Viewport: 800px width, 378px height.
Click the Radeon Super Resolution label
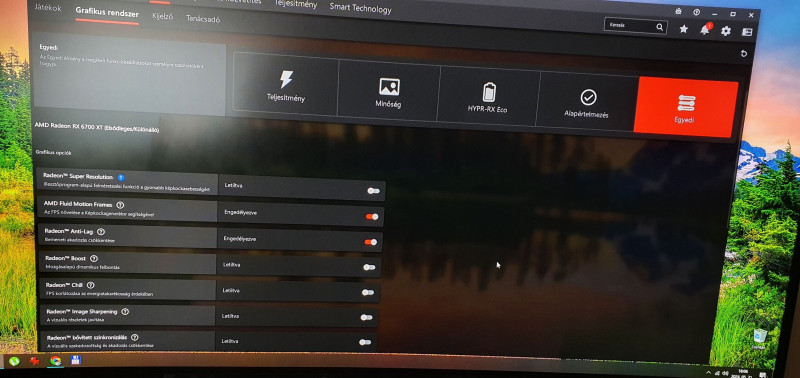(x=78, y=177)
